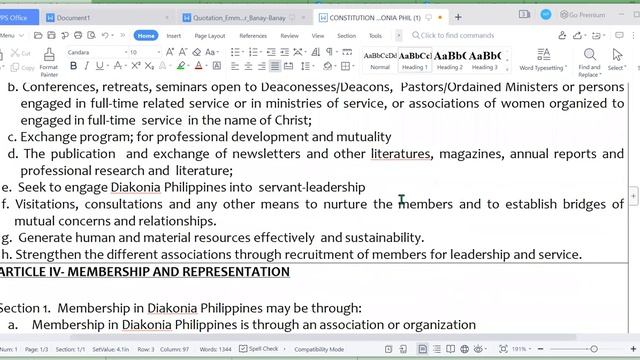Click Go Premium button

[582, 15]
